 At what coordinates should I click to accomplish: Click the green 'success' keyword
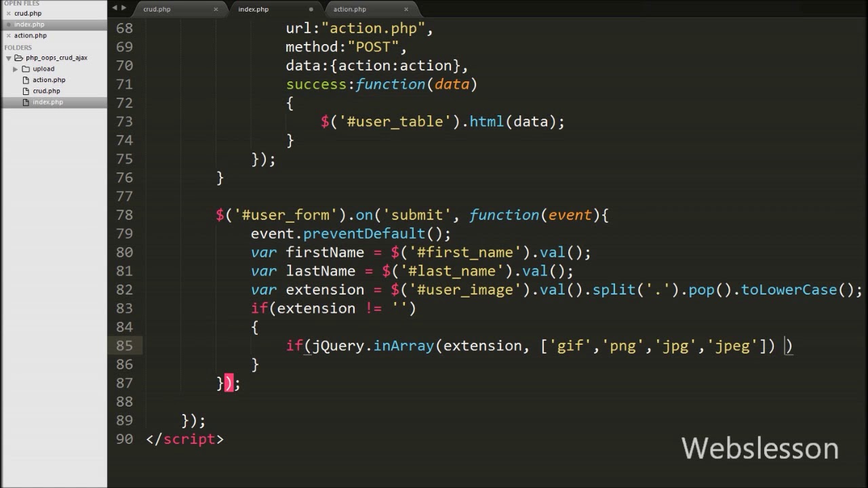(316, 84)
